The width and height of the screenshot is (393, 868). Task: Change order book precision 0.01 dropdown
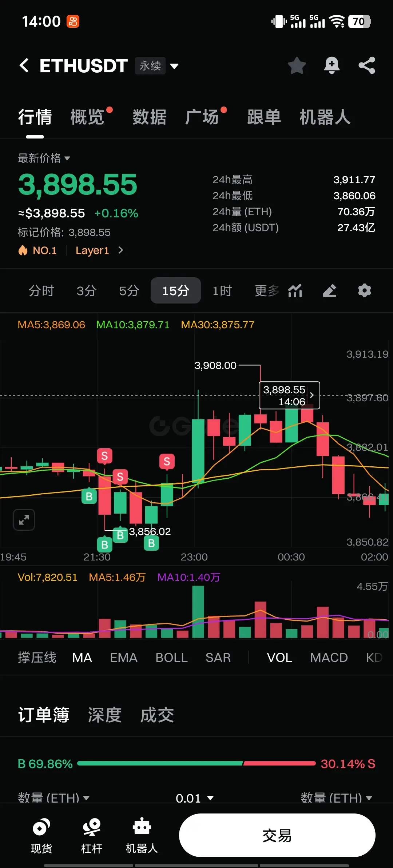pos(194,798)
